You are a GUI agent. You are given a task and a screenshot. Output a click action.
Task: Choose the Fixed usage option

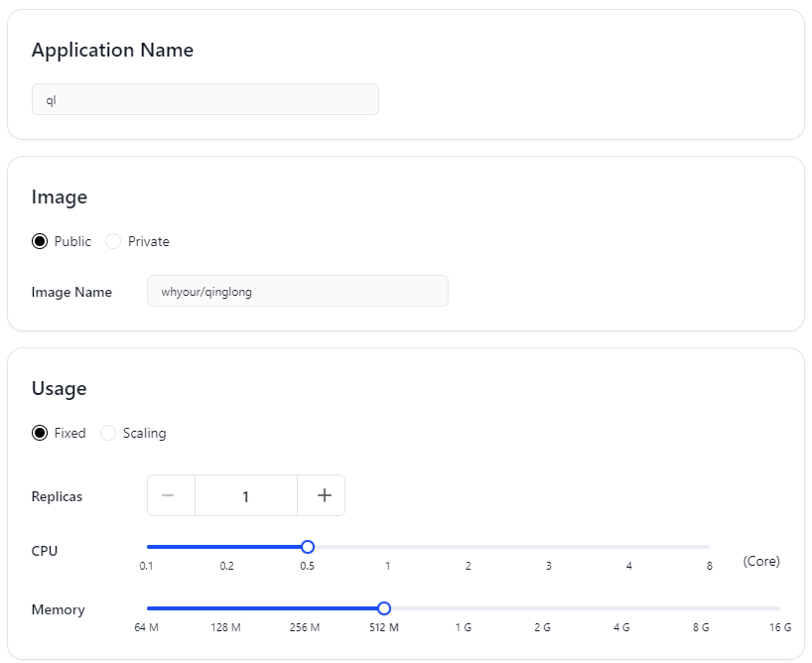click(x=40, y=433)
